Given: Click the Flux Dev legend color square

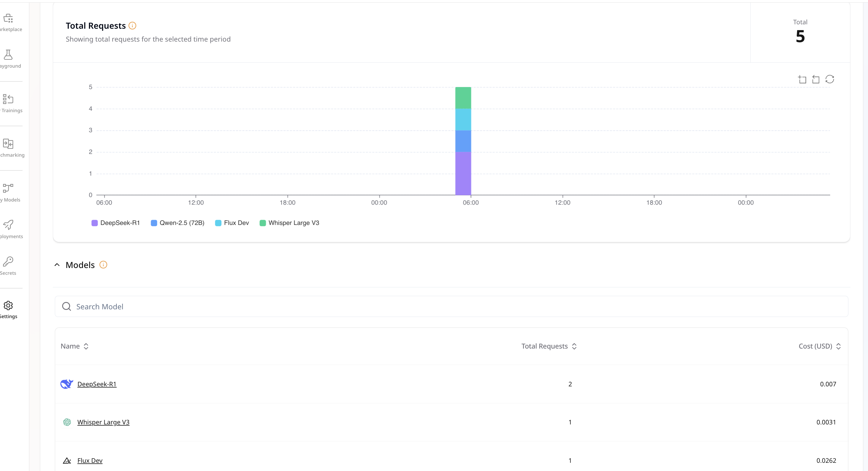Looking at the screenshot, I should point(218,223).
